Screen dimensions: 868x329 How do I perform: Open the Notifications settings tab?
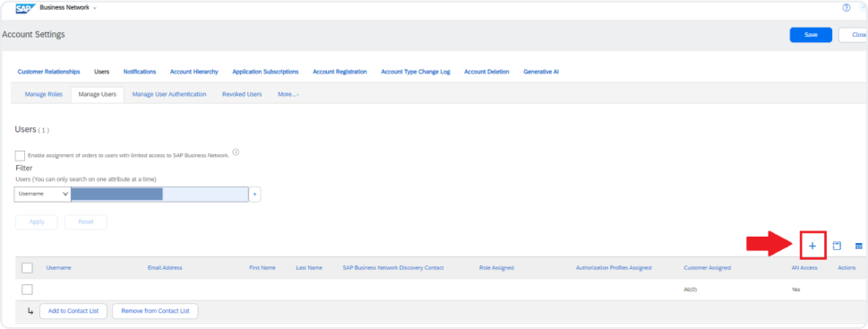click(x=140, y=72)
